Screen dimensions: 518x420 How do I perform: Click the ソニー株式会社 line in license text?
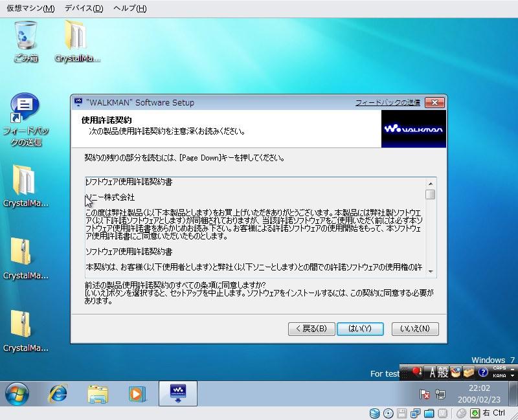(110, 197)
